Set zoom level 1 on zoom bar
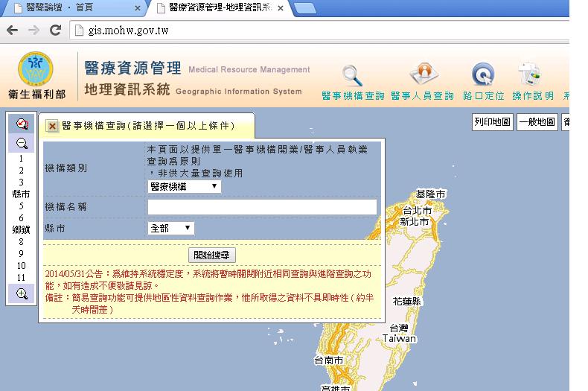 point(22,159)
